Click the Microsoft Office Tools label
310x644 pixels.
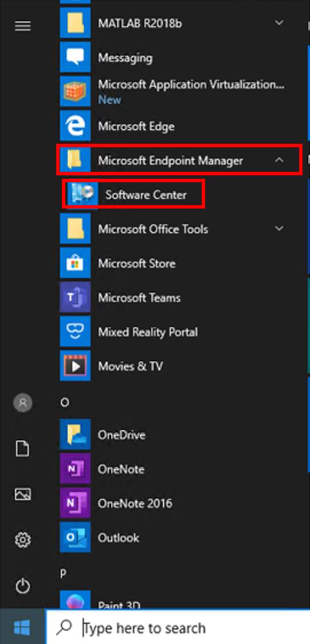(x=153, y=229)
